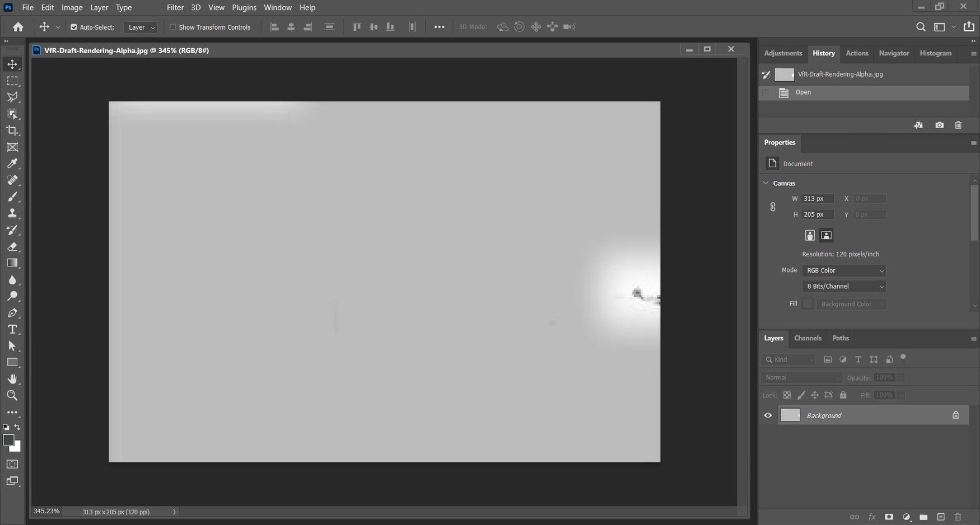980x525 pixels.
Task: Activate the Zoom tool
Action: point(12,396)
